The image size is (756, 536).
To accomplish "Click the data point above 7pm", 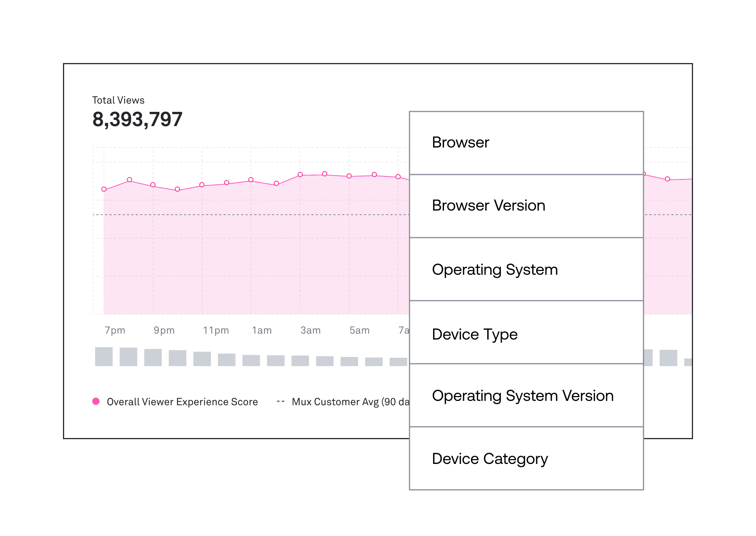I will 104,189.
